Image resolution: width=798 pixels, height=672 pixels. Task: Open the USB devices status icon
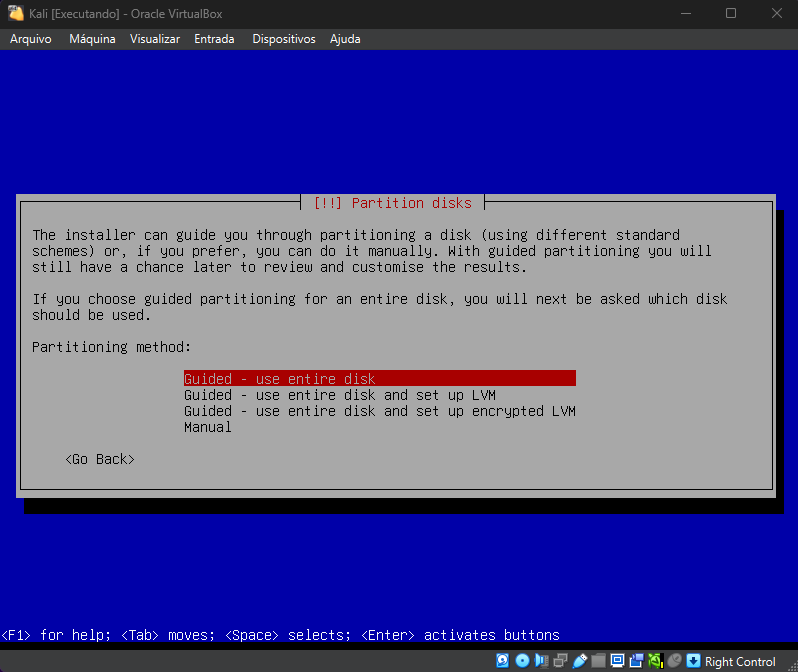point(579,661)
